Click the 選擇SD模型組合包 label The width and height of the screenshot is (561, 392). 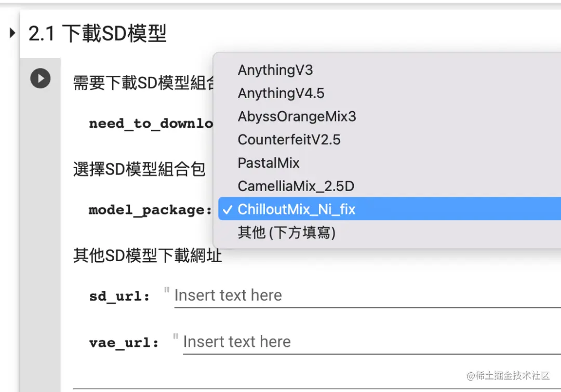pos(139,169)
